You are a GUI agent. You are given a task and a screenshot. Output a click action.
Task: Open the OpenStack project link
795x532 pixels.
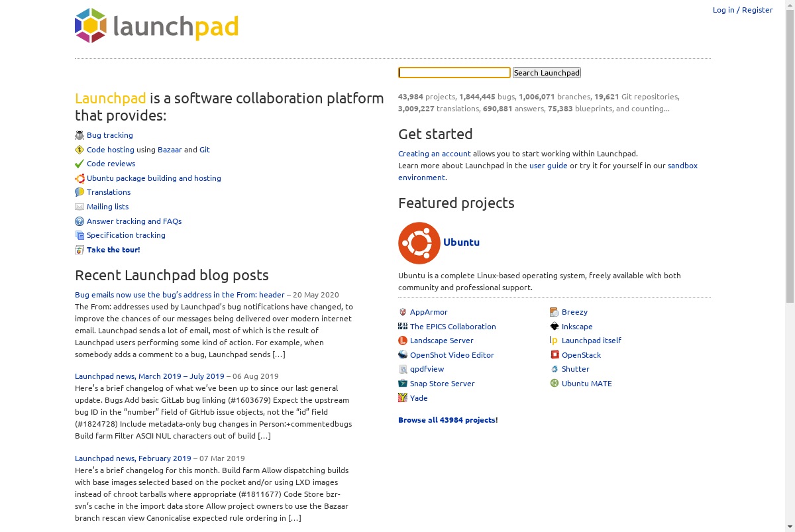click(582, 355)
